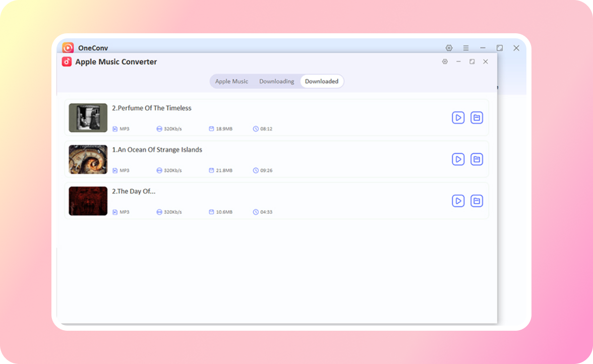The image size is (593, 364).
Task: Maximize the Apple Music Converter window
Action: pos(472,62)
